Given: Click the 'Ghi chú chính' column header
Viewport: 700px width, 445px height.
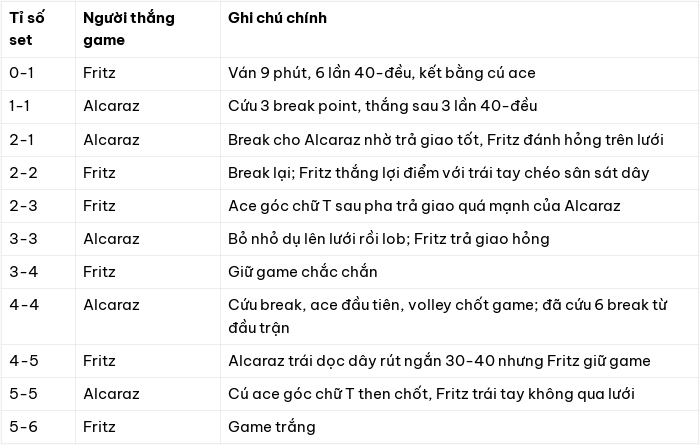Looking at the screenshot, I should 277,18.
